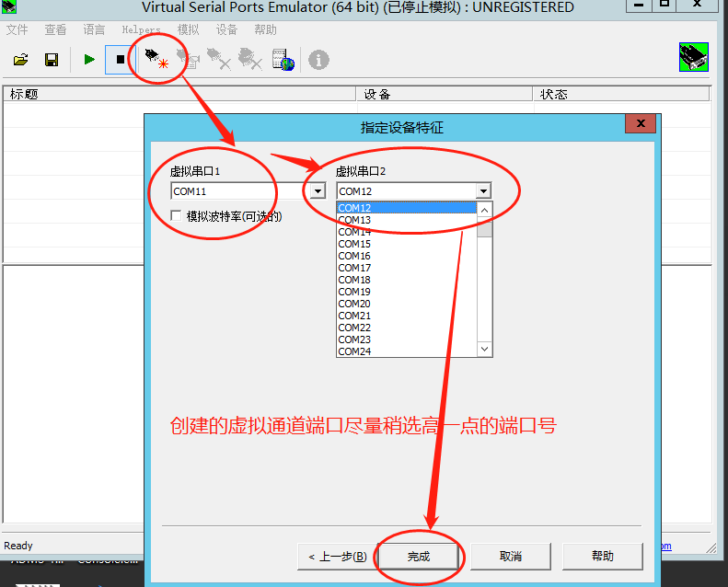Click the delete all devices toolbar icon
This screenshot has width=728, height=587.
(249, 60)
